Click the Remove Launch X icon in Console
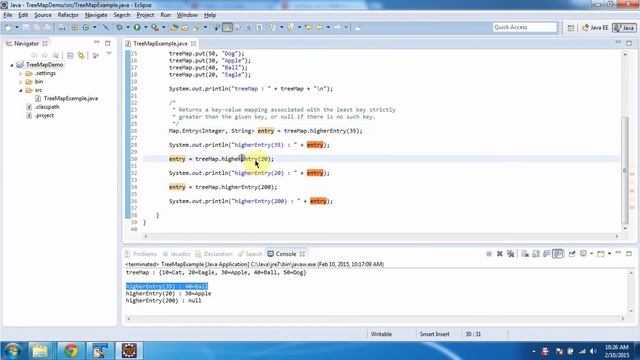Screen dimensions: 640x360 (500, 254)
